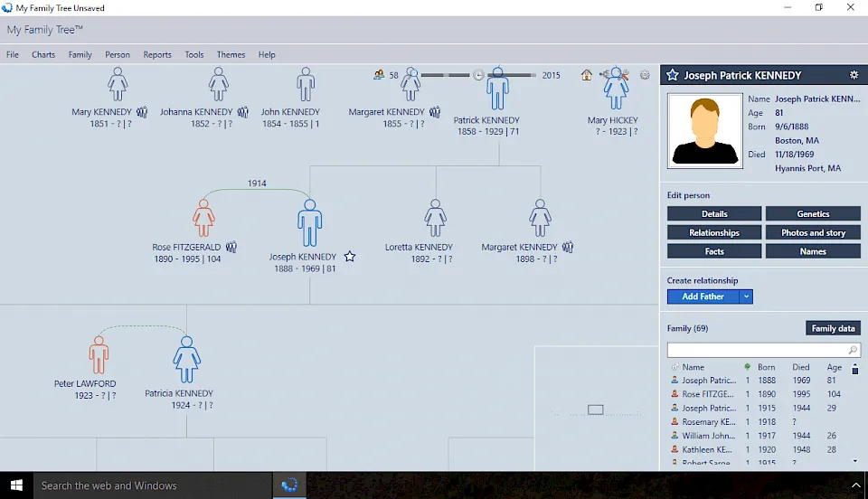Open the Tools menu
Image resolution: width=868 pixels, height=499 pixels.
click(194, 55)
